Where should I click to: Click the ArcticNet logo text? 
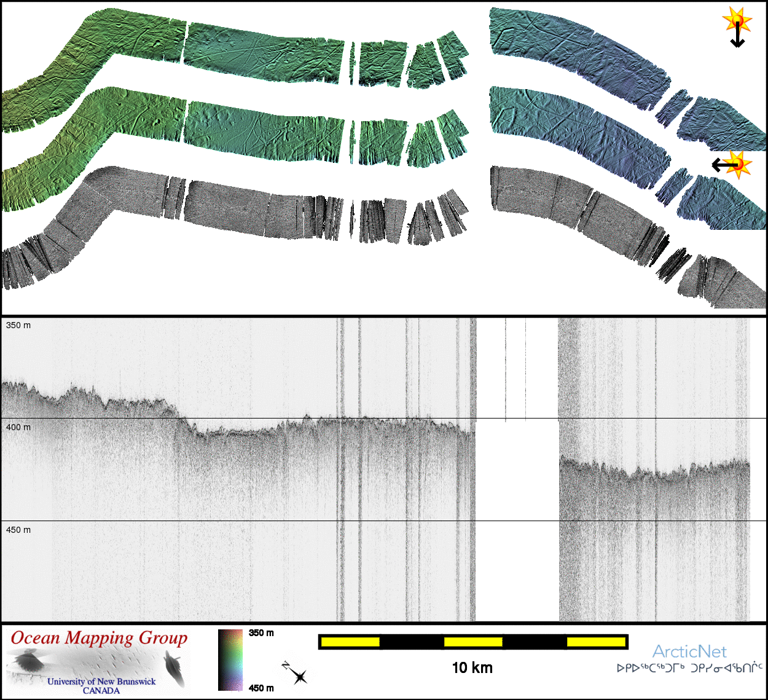tap(689, 651)
